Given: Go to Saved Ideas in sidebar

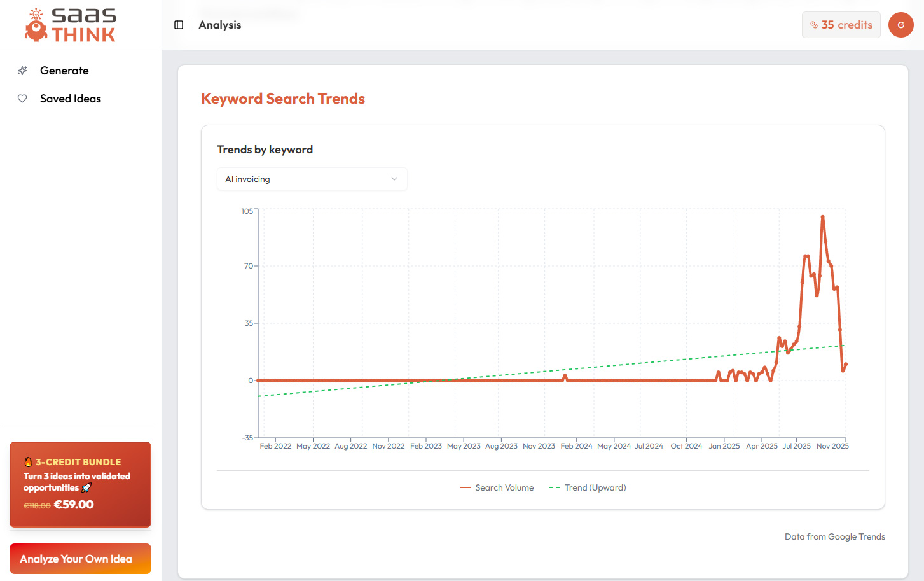Looking at the screenshot, I should coord(70,99).
